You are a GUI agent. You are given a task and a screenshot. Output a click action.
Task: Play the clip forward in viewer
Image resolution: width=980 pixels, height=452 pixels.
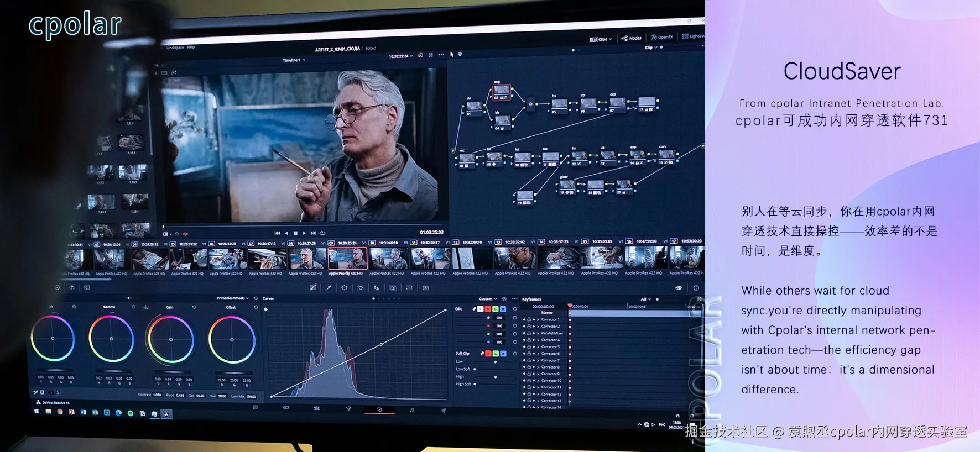point(304,233)
